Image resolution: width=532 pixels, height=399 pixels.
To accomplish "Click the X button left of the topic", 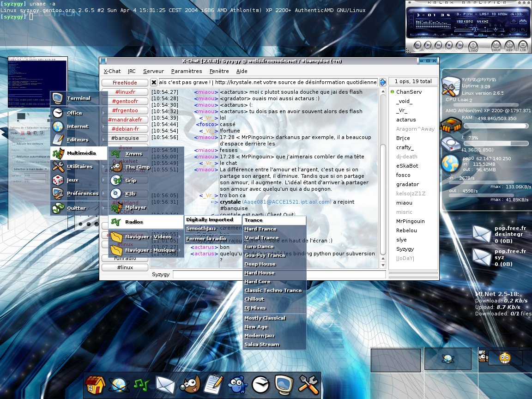I will [x=154, y=82].
